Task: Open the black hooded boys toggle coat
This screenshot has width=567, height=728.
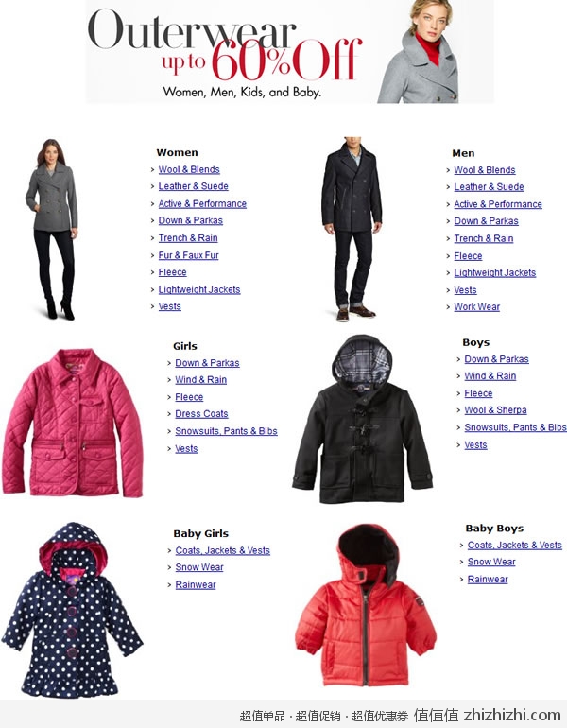Action: [362, 419]
